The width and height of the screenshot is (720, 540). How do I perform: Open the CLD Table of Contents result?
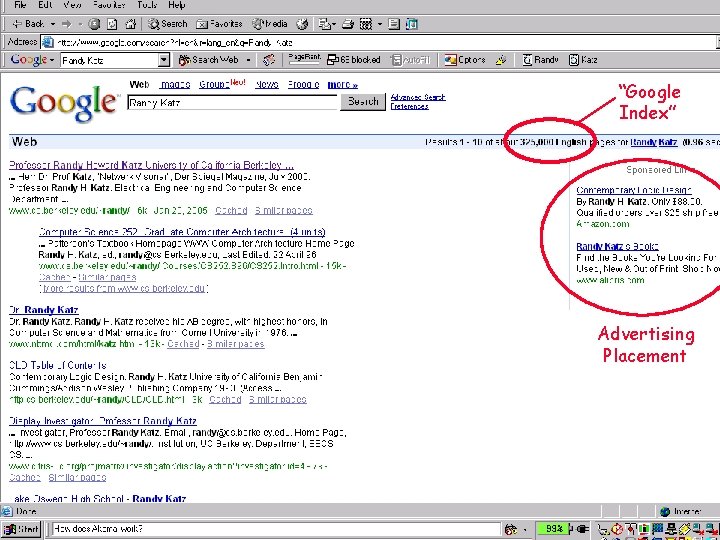click(58, 366)
